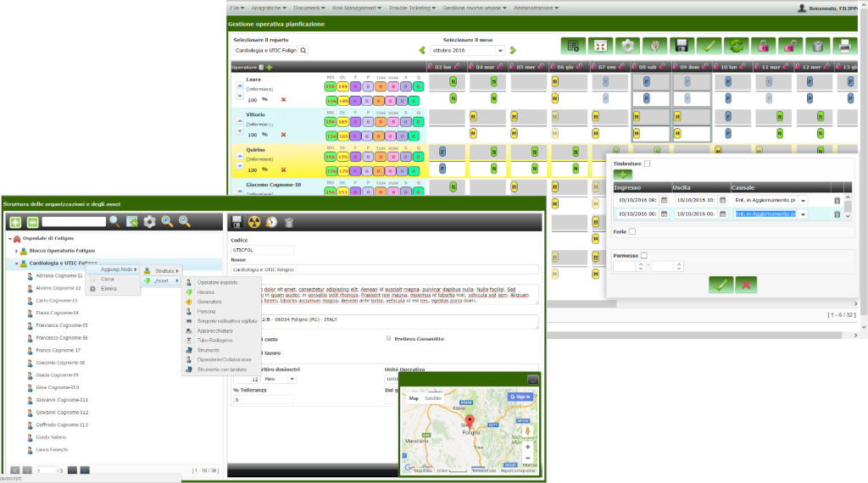Switch the map to Satellite view
The height and width of the screenshot is (483, 868).
(x=433, y=397)
